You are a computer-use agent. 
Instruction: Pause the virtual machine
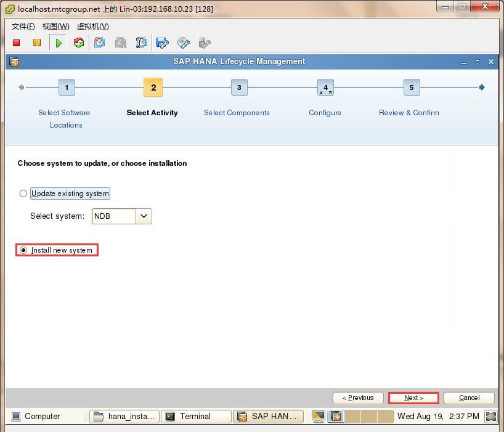pyautogui.click(x=37, y=43)
